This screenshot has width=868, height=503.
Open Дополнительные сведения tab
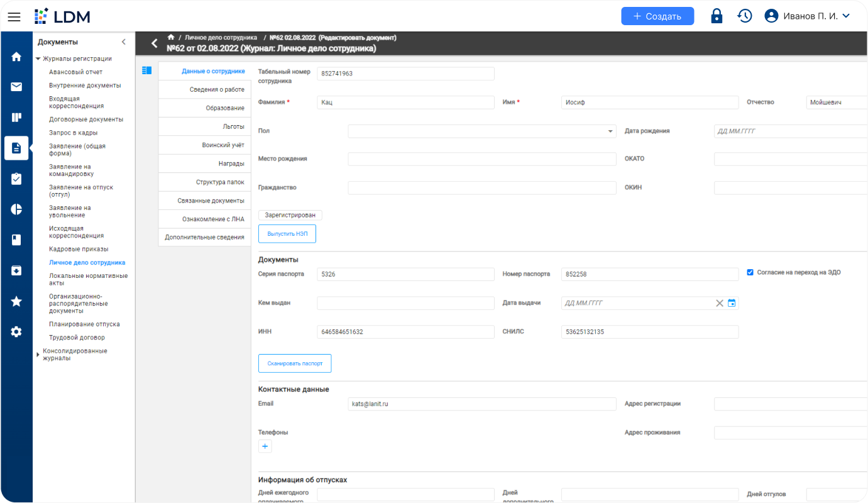pyautogui.click(x=204, y=237)
